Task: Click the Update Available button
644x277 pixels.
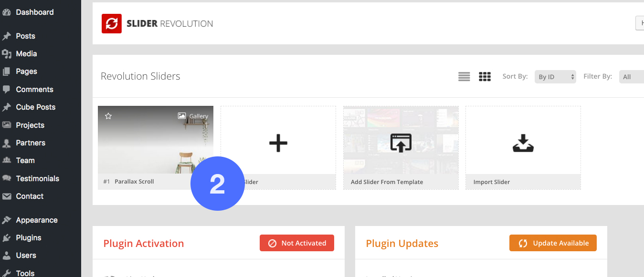Action: tap(553, 243)
